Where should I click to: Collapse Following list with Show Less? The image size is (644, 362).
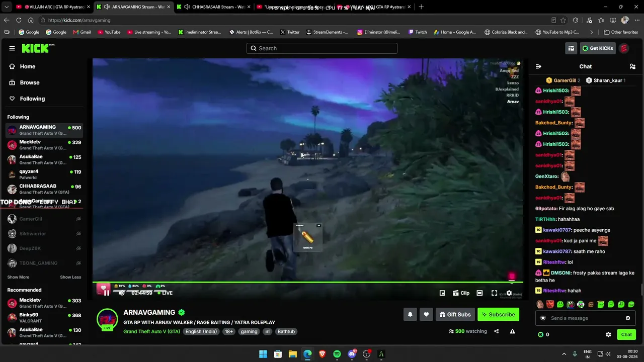70,277
